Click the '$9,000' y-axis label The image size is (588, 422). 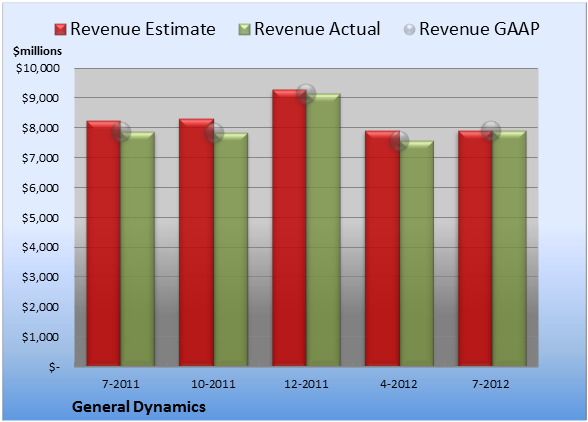pos(40,98)
